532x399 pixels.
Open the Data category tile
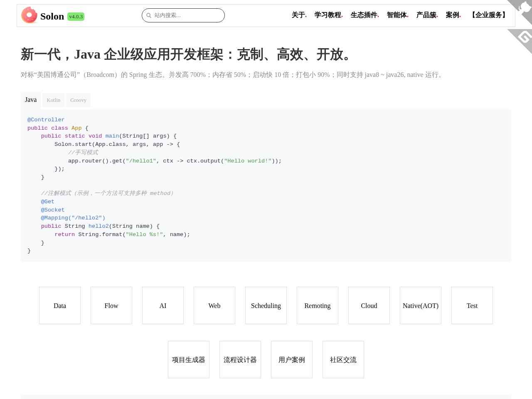pos(60,305)
